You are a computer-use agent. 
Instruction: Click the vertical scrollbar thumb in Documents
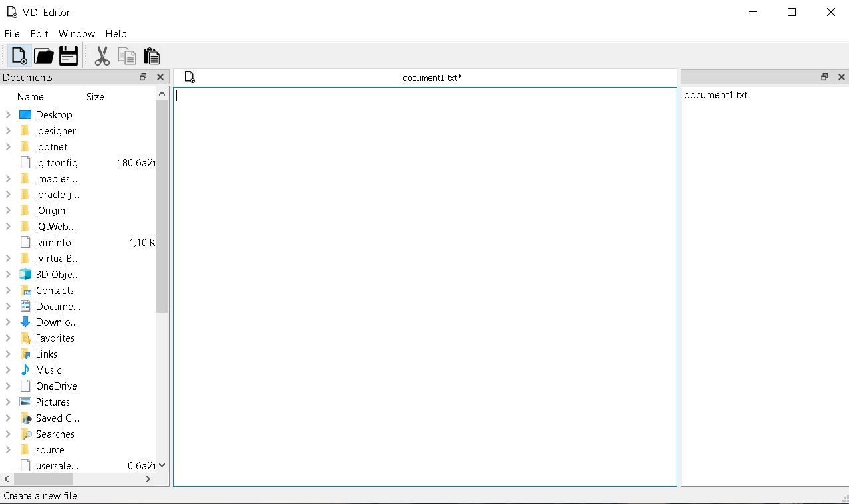(x=162, y=206)
